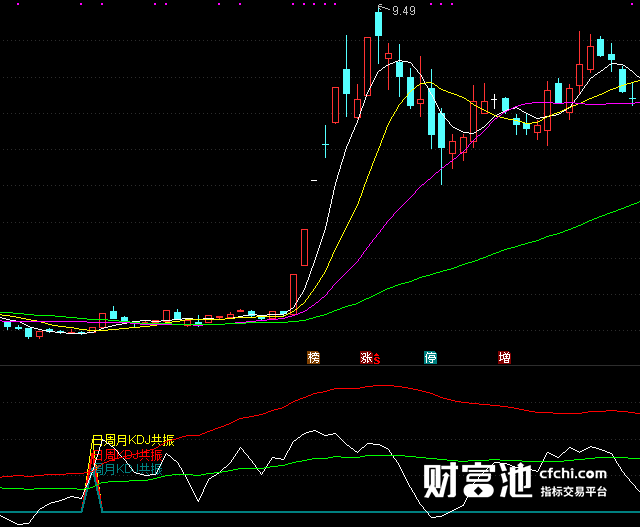Select the teal 周月KDJ共振 indicator label

pos(128,469)
